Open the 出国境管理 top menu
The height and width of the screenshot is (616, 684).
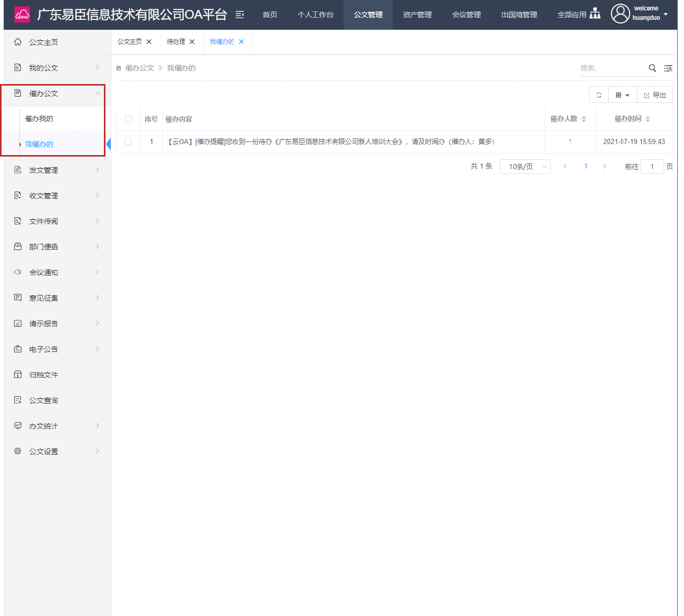coord(519,15)
